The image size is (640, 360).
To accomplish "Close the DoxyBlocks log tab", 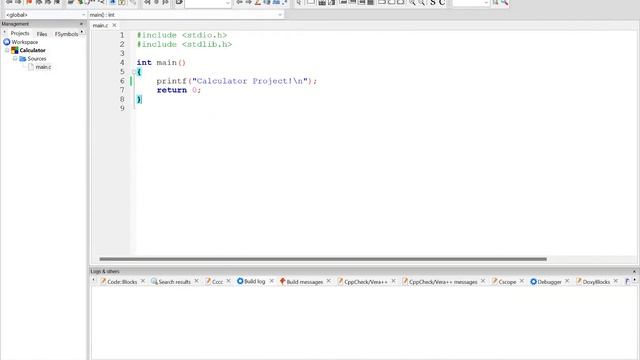I will click(616, 281).
